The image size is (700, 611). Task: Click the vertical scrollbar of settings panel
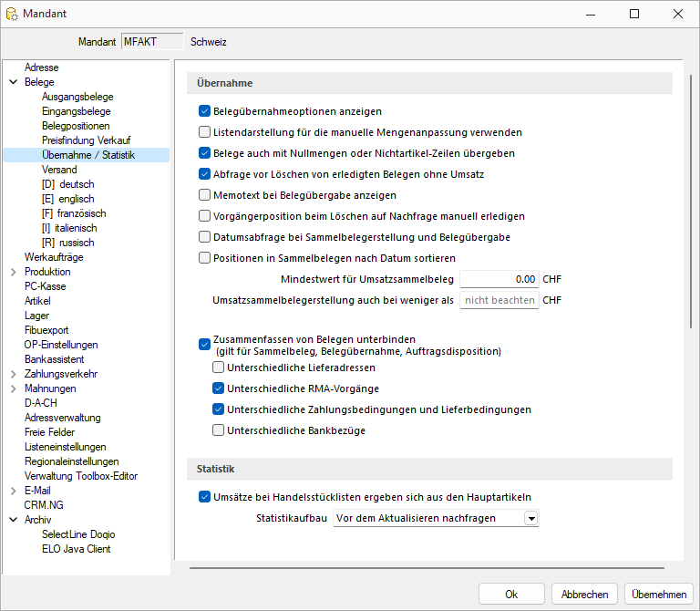point(691,201)
